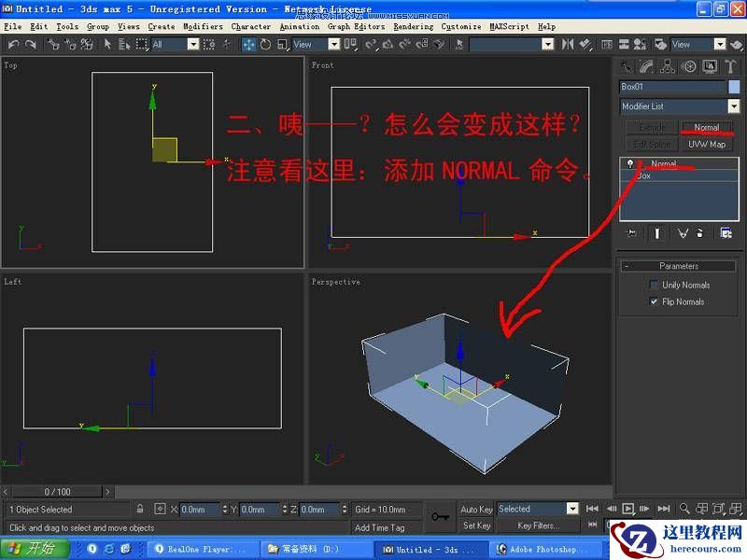Enable the Unify Normals checkbox
This screenshot has width=747, height=560.
653,284
